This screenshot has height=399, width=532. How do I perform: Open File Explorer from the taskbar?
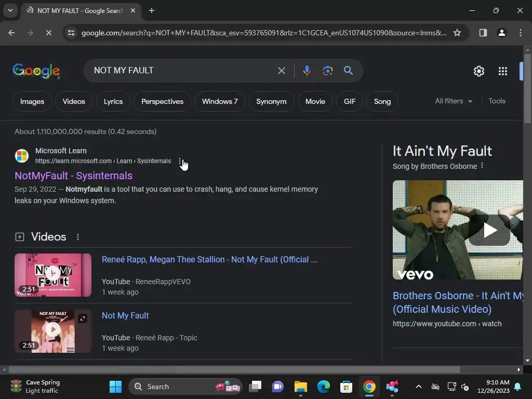pos(300,387)
